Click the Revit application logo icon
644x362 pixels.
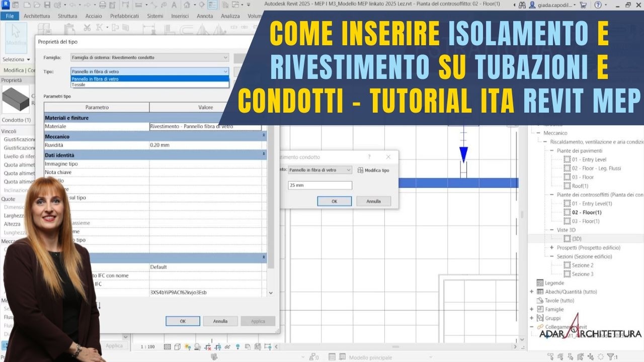pos(6,6)
